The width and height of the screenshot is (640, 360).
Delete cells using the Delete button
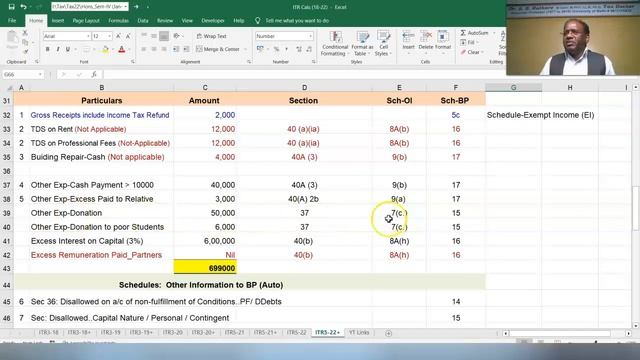(x=426, y=41)
